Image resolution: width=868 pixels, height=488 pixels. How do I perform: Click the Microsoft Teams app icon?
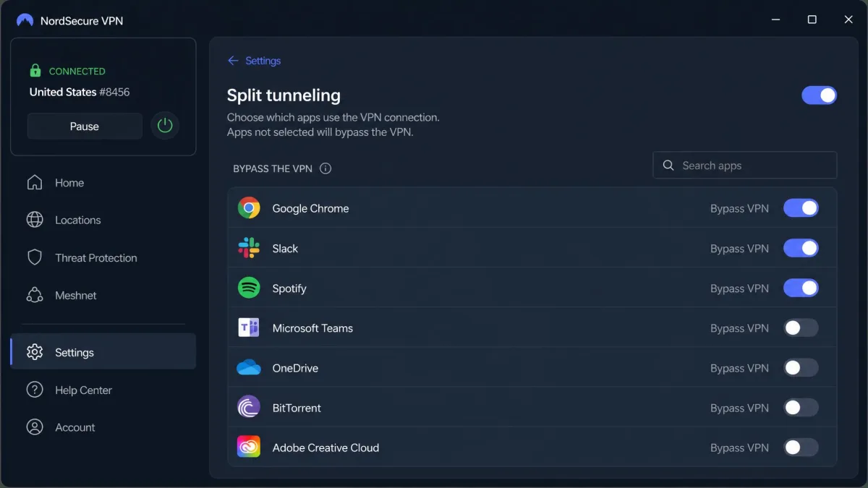[249, 328]
